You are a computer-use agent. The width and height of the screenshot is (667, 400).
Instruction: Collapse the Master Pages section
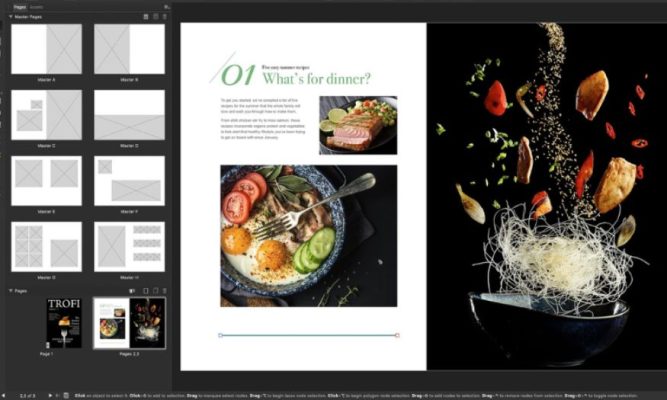[x=12, y=17]
